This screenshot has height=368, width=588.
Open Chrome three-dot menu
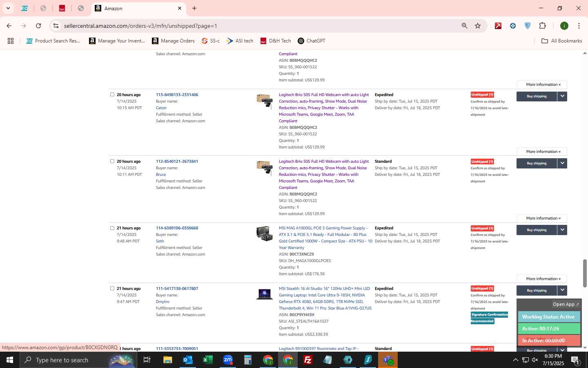(x=579, y=26)
